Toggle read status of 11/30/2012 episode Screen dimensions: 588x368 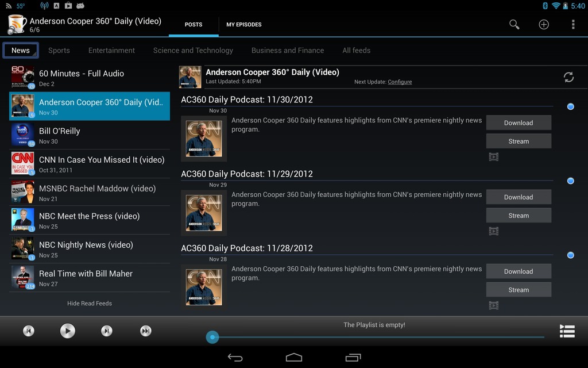click(x=570, y=106)
